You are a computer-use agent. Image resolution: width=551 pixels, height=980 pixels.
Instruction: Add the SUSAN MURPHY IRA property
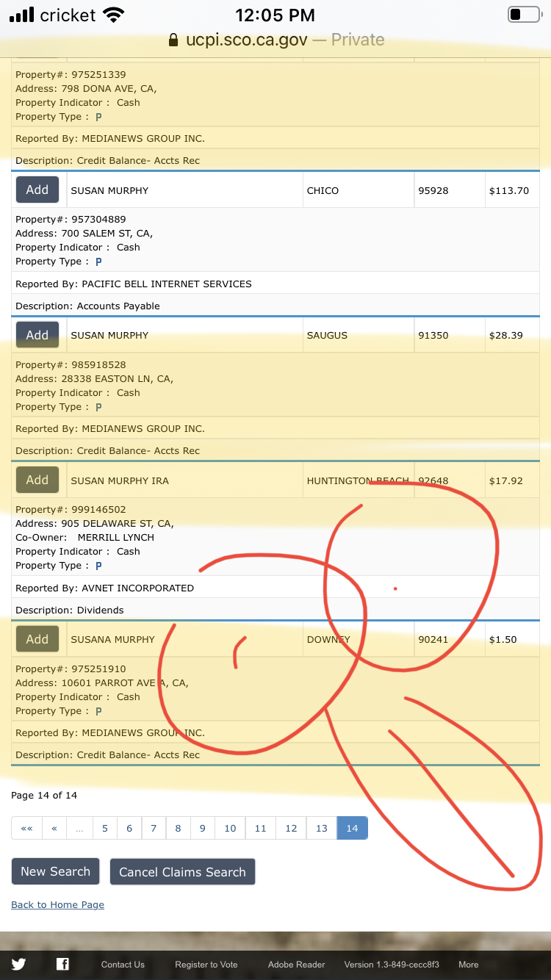tap(37, 480)
